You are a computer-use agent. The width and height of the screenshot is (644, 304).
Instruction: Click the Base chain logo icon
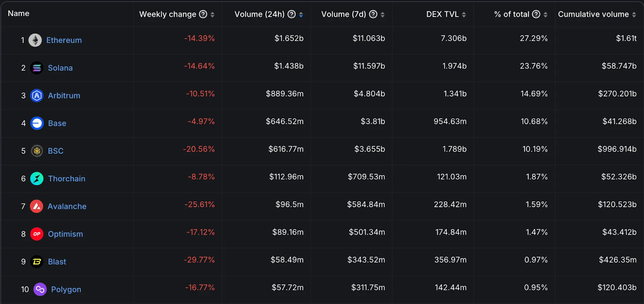(37, 123)
